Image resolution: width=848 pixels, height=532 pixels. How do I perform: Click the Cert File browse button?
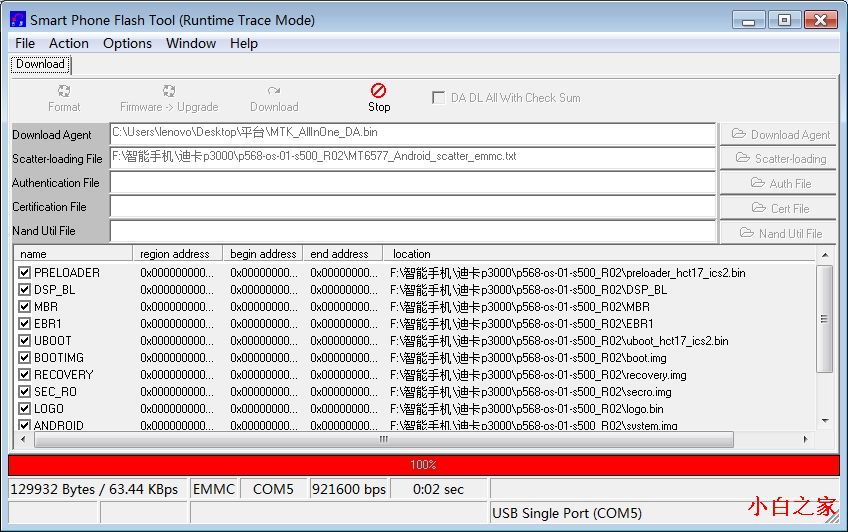coord(778,208)
